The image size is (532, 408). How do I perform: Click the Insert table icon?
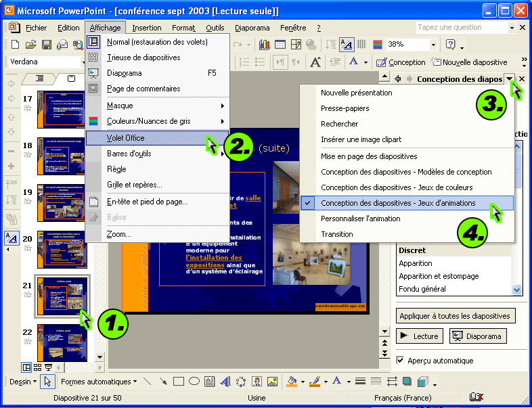280,44
